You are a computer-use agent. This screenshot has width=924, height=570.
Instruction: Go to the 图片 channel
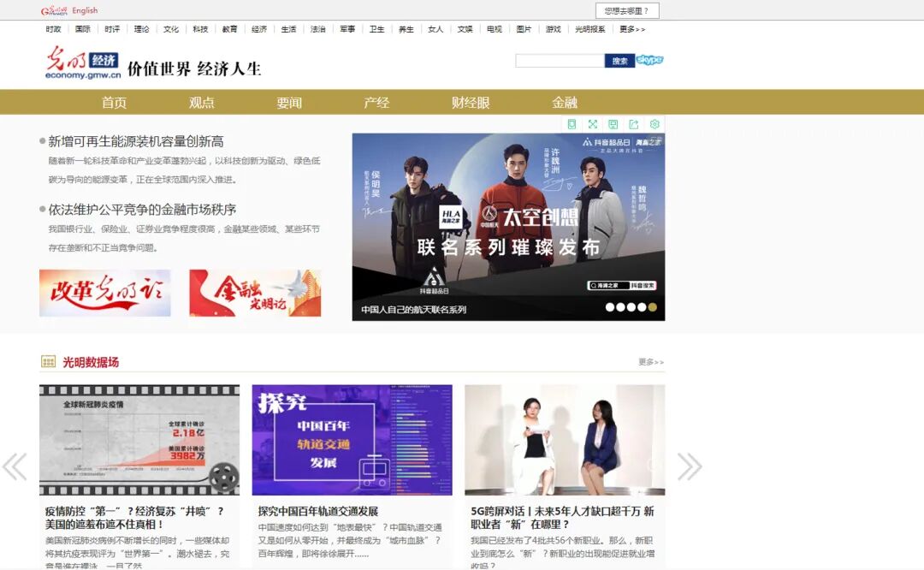524,29
